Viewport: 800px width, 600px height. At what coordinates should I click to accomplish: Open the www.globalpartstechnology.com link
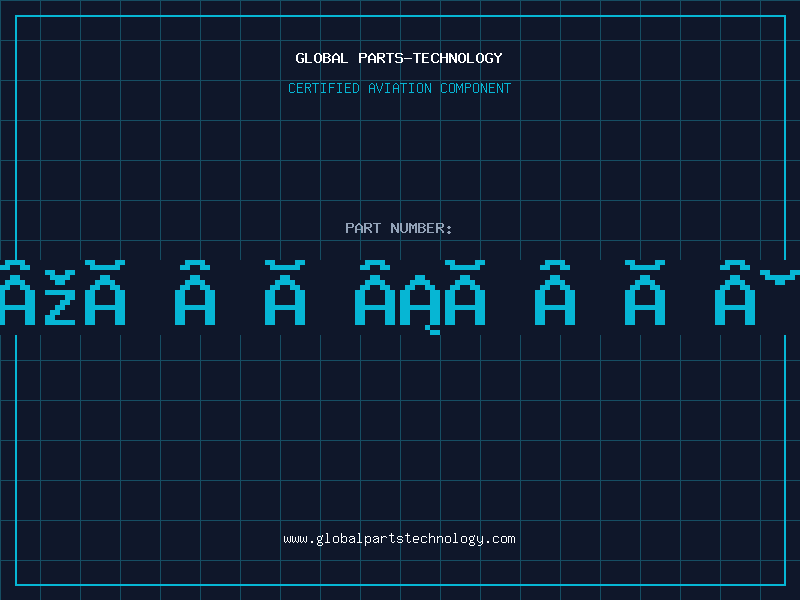click(x=399, y=539)
